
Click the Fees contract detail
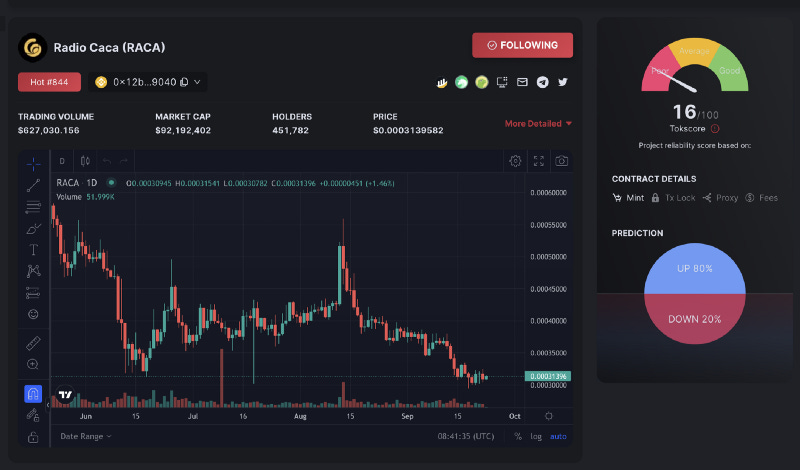click(761, 198)
